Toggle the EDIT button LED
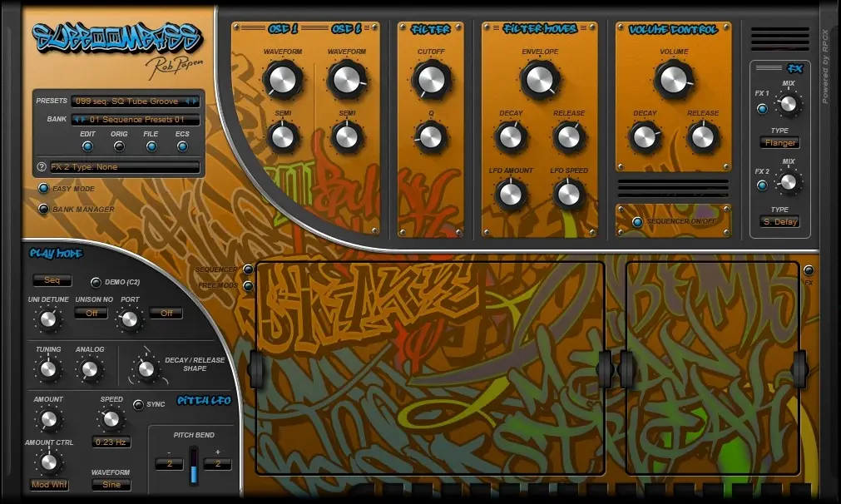 point(87,146)
